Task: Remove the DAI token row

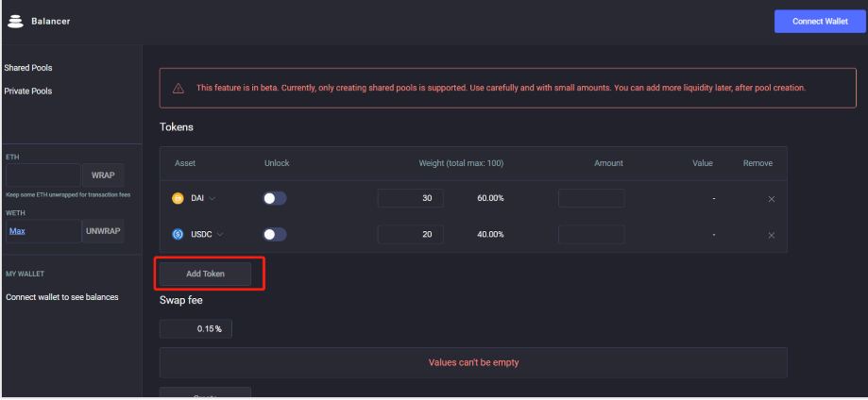Action: tap(771, 198)
